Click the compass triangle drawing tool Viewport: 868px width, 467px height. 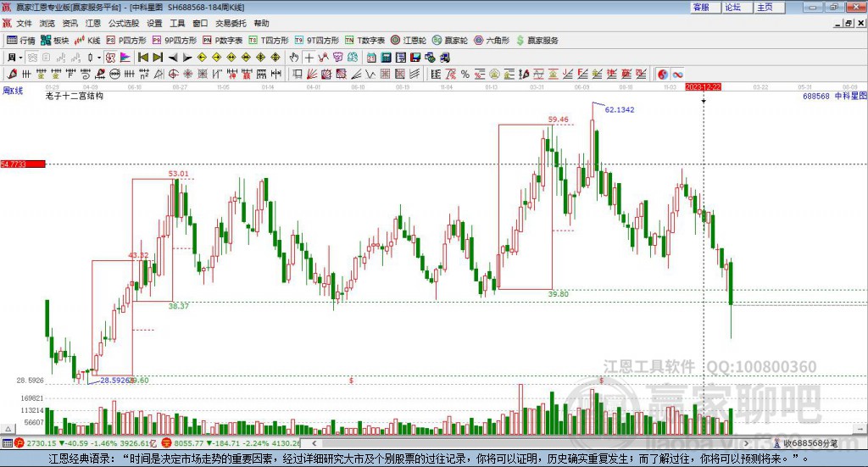pos(159,74)
